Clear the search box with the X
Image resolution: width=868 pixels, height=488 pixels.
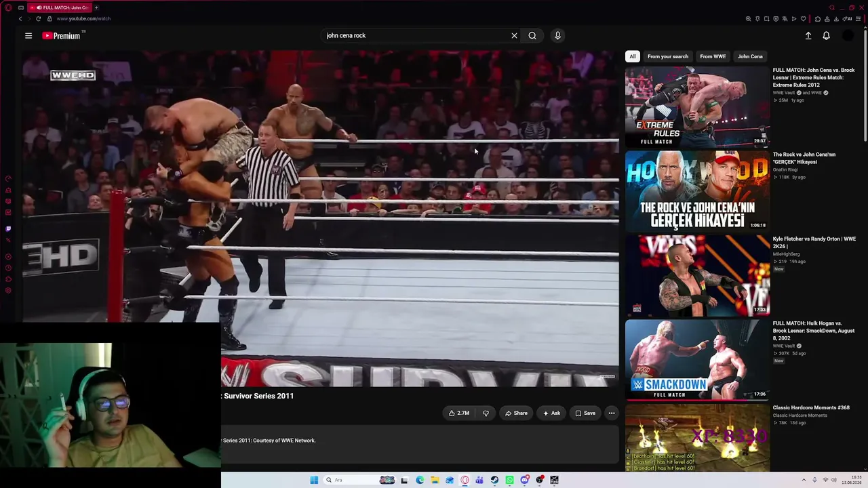click(514, 36)
